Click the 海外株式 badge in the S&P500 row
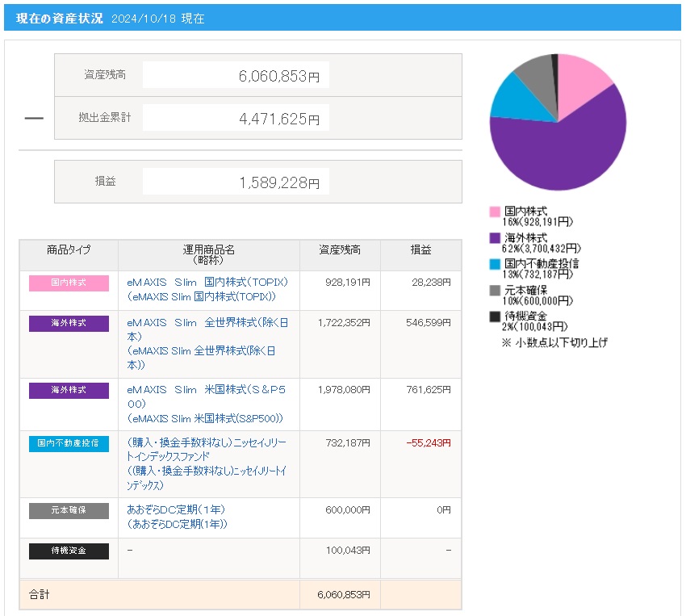 pos(69,391)
